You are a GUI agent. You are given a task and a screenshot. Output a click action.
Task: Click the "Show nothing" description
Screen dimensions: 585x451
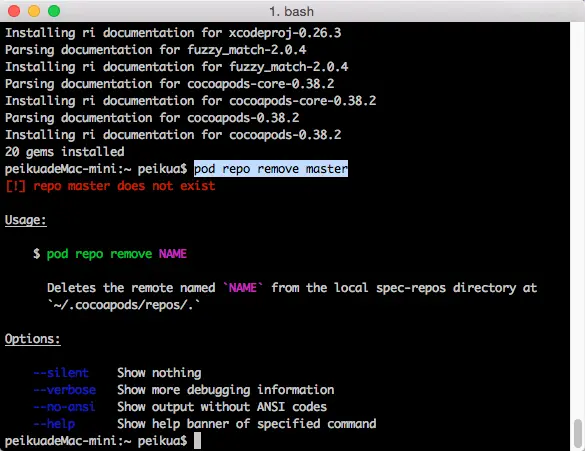[x=159, y=373]
